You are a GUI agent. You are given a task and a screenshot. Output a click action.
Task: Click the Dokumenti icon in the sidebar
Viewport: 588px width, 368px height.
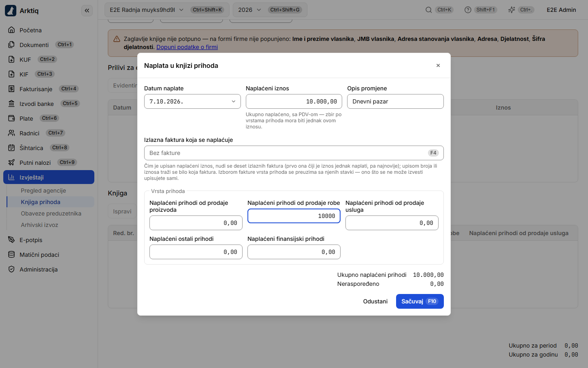click(11, 45)
